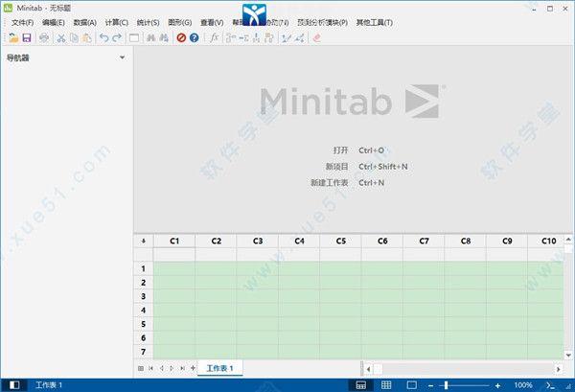Expand the 导航器 dropdown arrow
This screenshot has width=575, height=392.
[122, 58]
